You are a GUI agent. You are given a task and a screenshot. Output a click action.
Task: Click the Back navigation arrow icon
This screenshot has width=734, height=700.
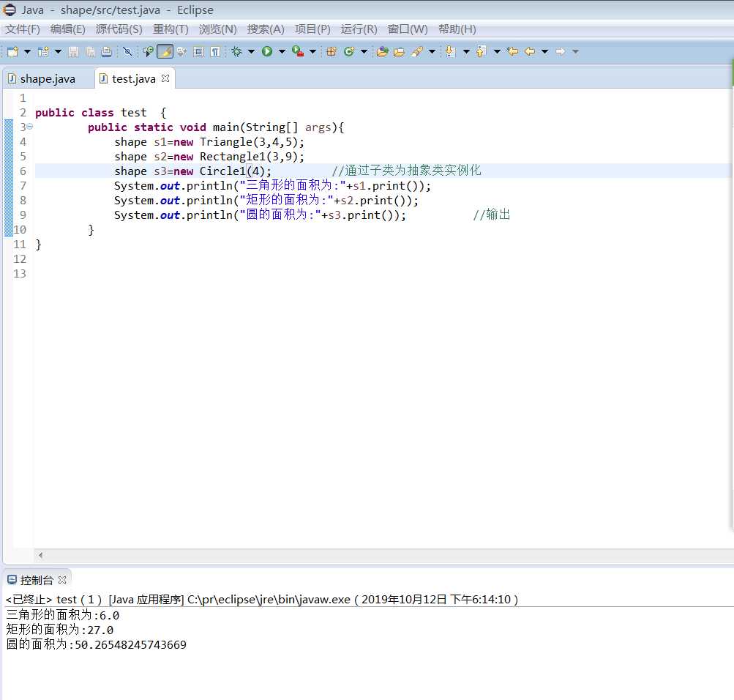[x=530, y=51]
